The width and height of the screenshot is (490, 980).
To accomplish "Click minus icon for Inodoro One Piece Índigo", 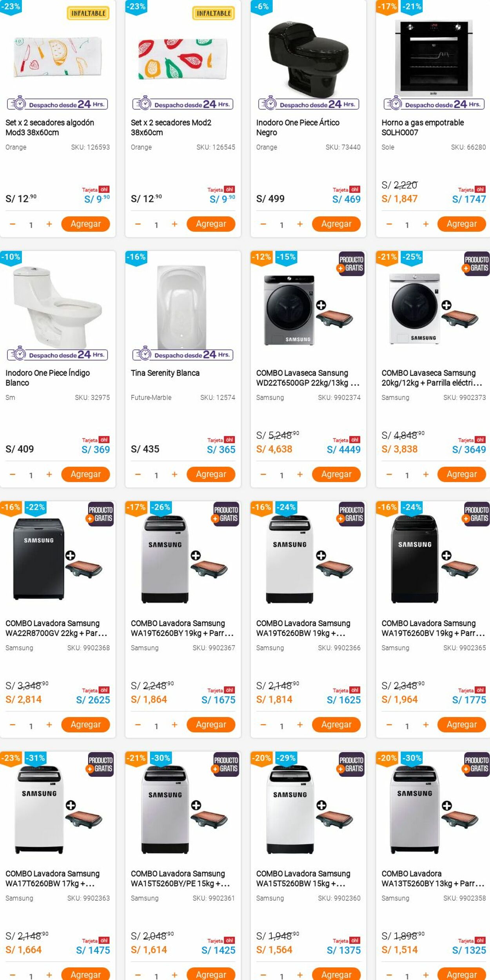I will pyautogui.click(x=13, y=475).
